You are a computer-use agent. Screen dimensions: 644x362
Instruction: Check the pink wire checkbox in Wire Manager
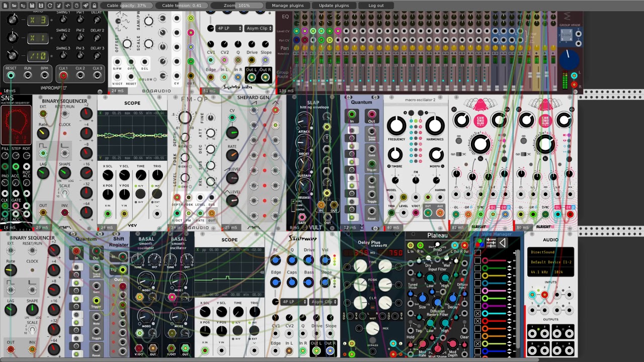[477, 291]
